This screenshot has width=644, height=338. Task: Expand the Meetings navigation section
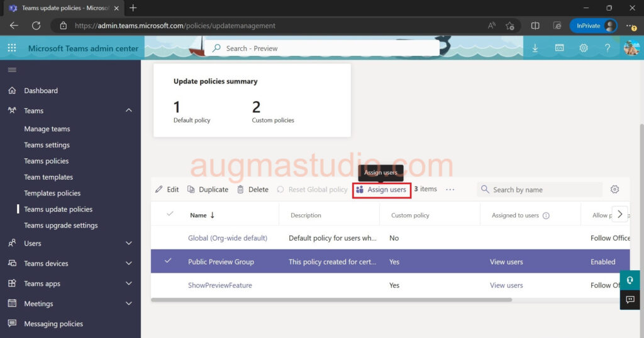[129, 303]
